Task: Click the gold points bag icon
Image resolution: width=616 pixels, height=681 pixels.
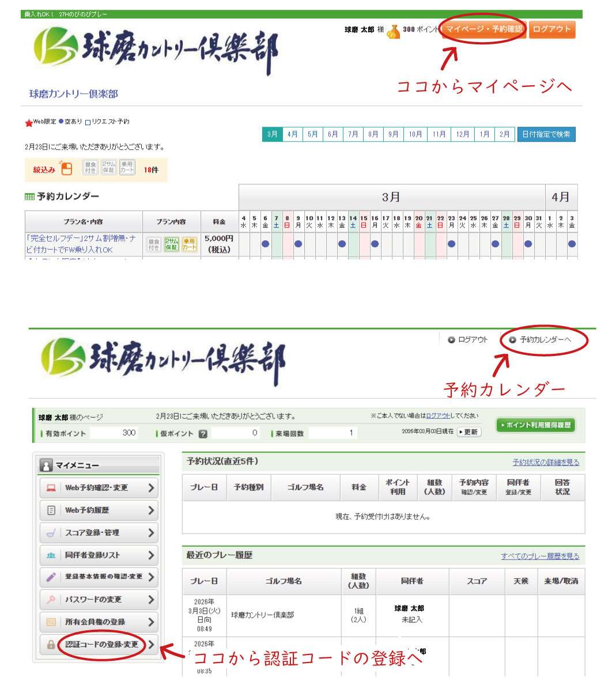Action: click(394, 31)
